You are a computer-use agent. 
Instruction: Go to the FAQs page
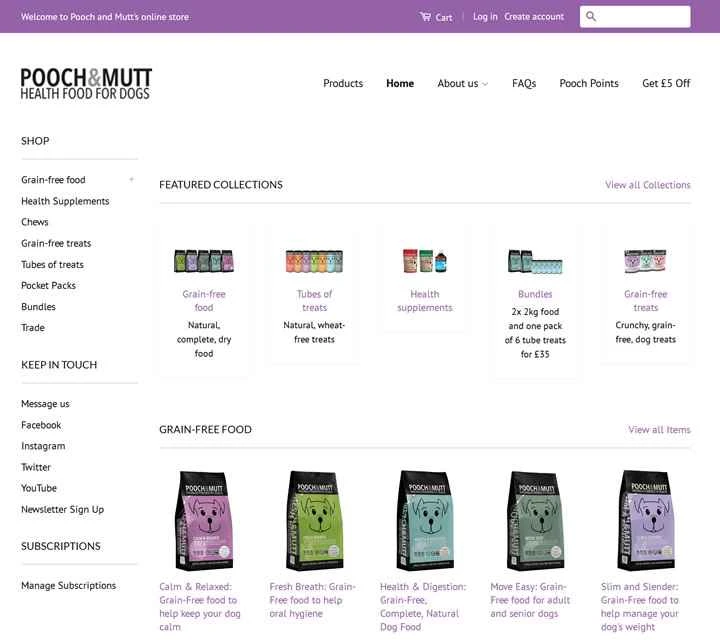524,84
